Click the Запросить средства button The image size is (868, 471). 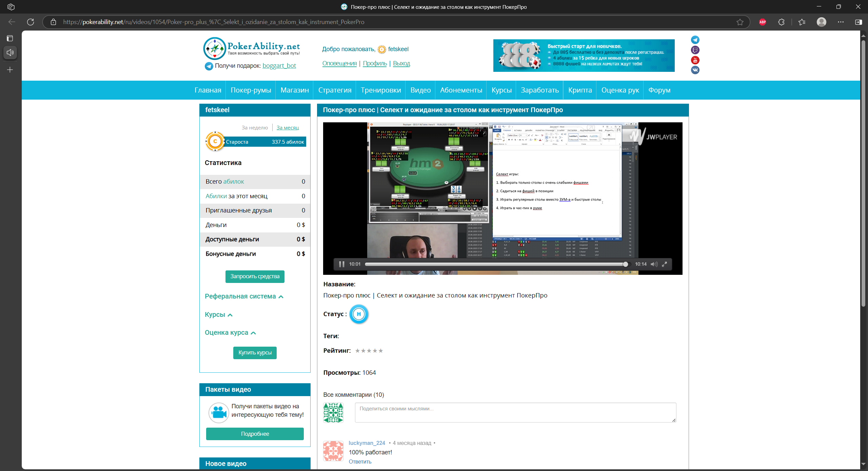coord(255,277)
